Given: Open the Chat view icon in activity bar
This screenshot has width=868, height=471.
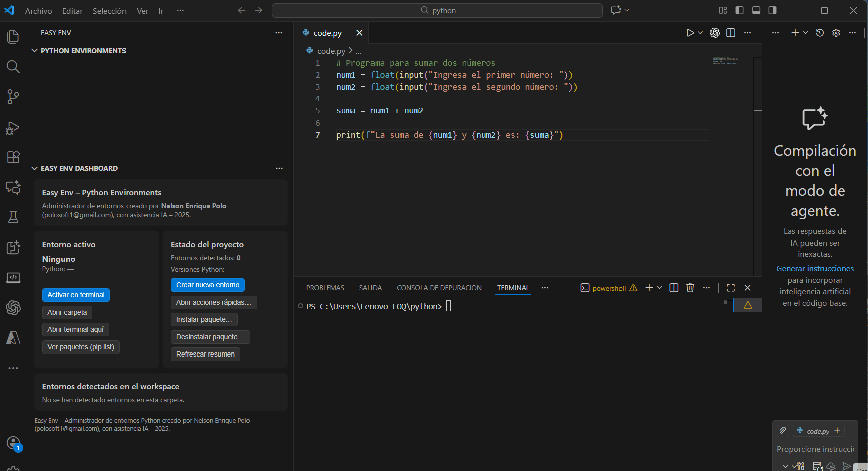Looking at the screenshot, I should [13, 187].
